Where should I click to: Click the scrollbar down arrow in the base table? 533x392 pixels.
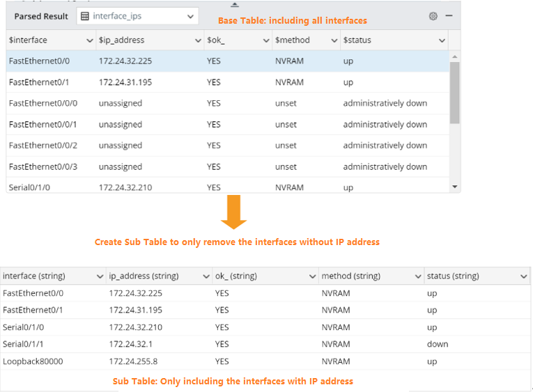tap(455, 187)
